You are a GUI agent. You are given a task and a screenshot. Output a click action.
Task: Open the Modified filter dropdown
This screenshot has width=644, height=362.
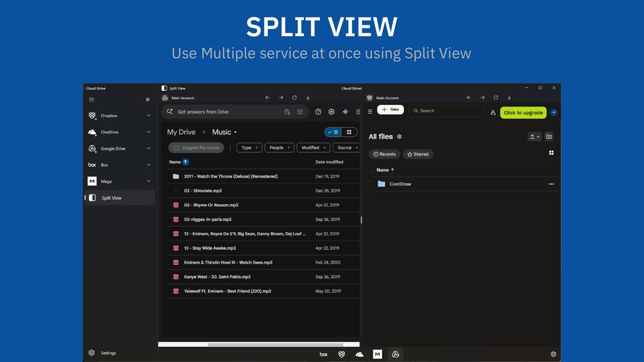[313, 148]
